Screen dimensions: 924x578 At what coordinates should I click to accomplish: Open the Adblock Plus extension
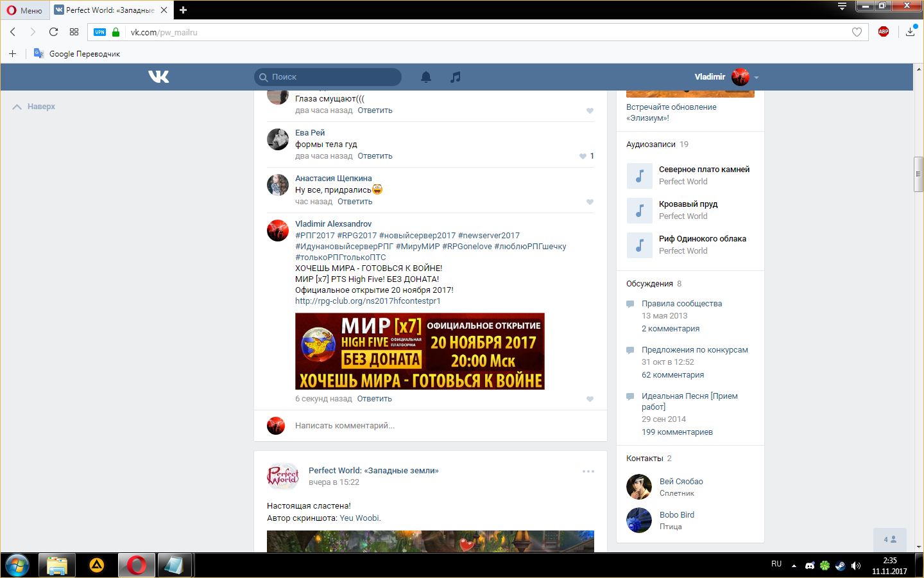point(884,31)
